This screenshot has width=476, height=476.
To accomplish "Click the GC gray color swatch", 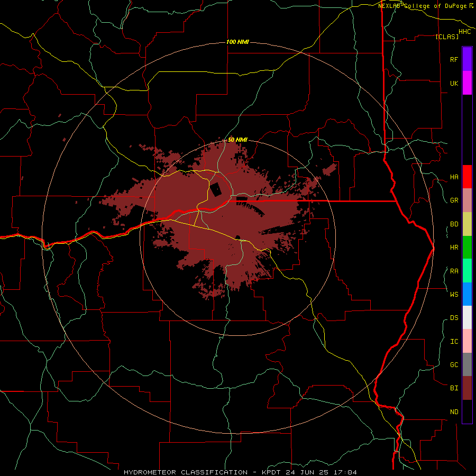I will (467, 364).
